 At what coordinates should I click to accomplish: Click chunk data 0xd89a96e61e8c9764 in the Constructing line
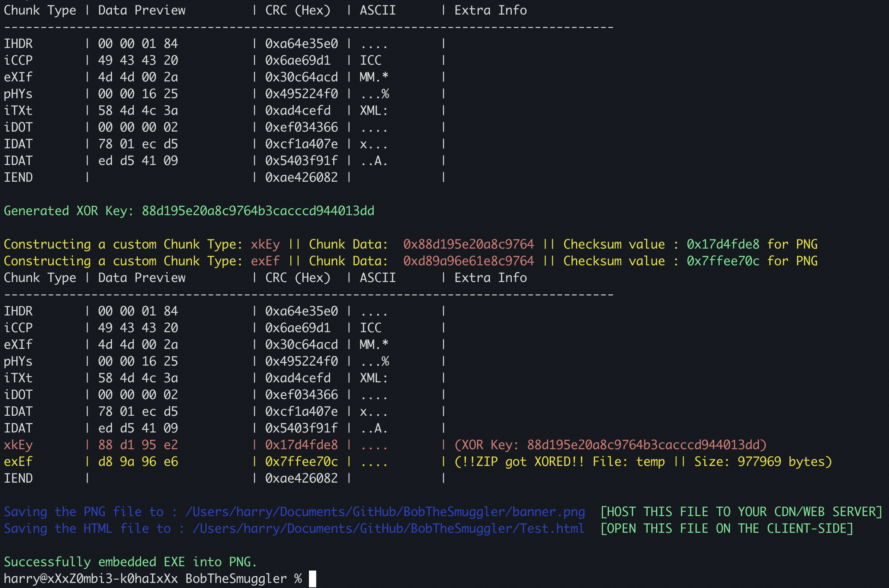click(x=468, y=261)
